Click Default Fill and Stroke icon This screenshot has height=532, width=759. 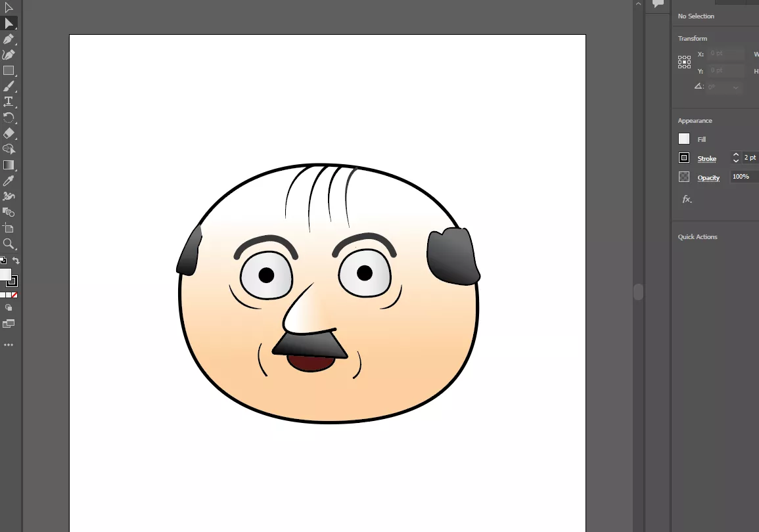point(3,260)
